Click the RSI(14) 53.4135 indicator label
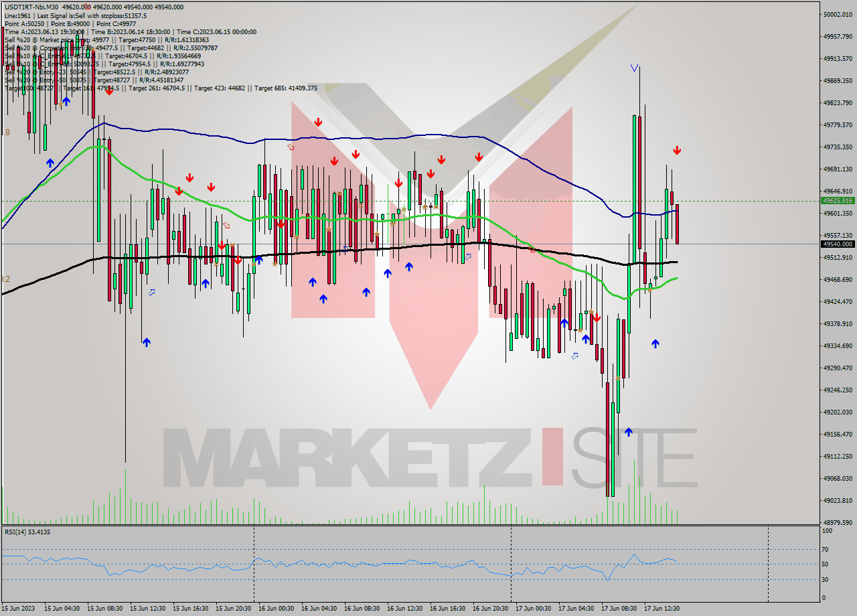The image size is (857, 616). click(27, 532)
